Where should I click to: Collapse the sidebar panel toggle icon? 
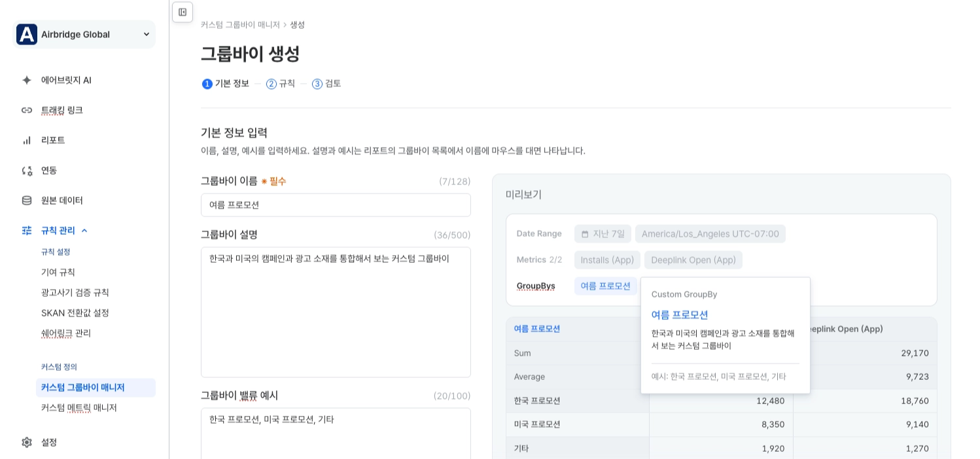coord(183,12)
